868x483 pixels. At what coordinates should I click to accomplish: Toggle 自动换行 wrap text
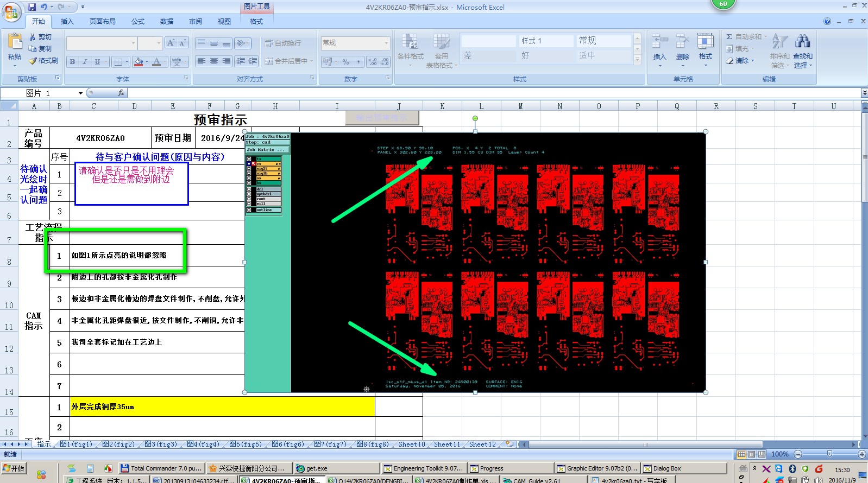[x=282, y=43]
